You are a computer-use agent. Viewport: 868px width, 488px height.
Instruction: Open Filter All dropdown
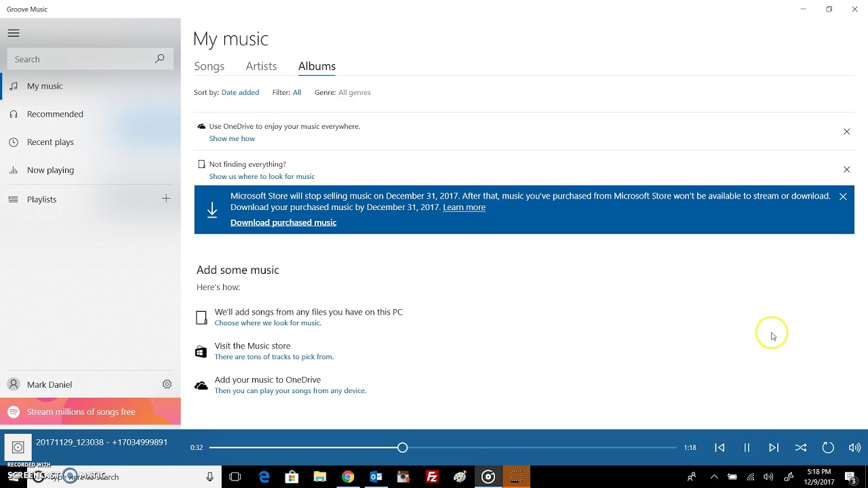[x=297, y=92]
